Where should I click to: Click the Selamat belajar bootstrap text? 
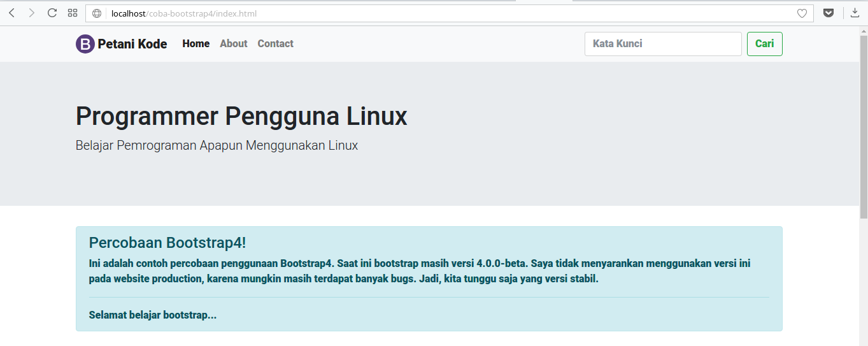153,315
